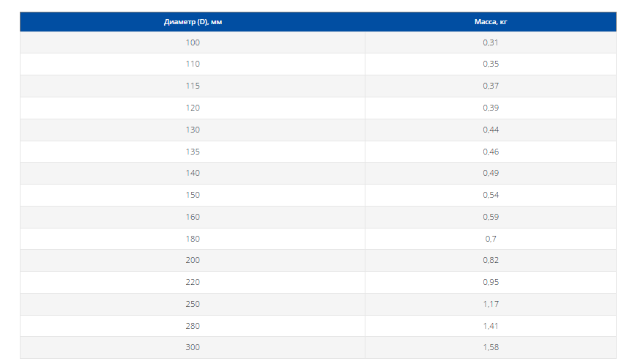Select the diameter cell showing 250
This screenshot has width=624, height=364.
point(193,304)
